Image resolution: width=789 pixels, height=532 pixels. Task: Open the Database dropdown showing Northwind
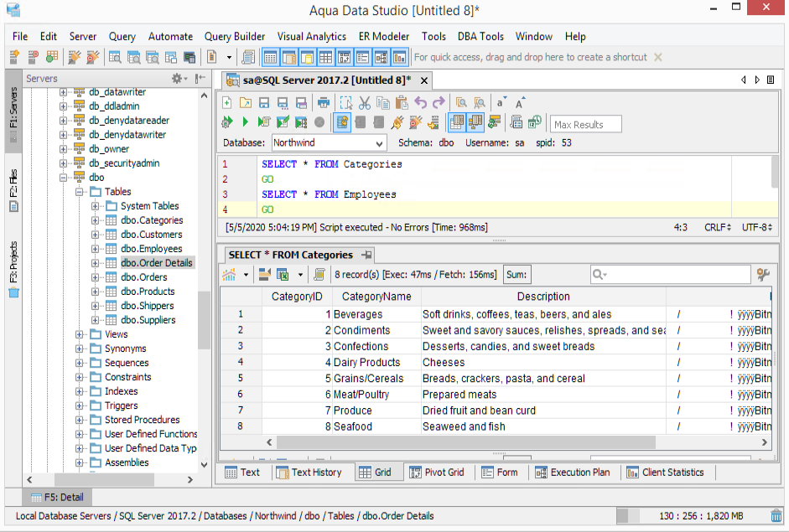tap(329, 143)
